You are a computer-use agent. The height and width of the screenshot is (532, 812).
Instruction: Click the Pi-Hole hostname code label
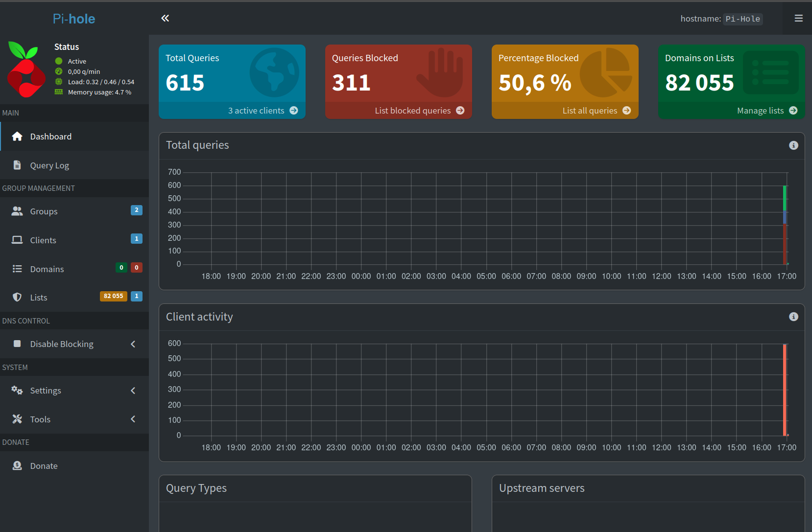pos(743,19)
